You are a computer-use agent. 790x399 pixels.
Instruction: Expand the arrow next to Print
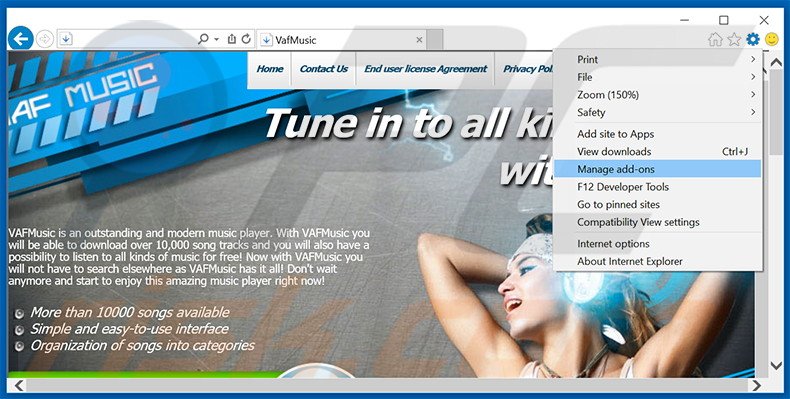point(753,59)
